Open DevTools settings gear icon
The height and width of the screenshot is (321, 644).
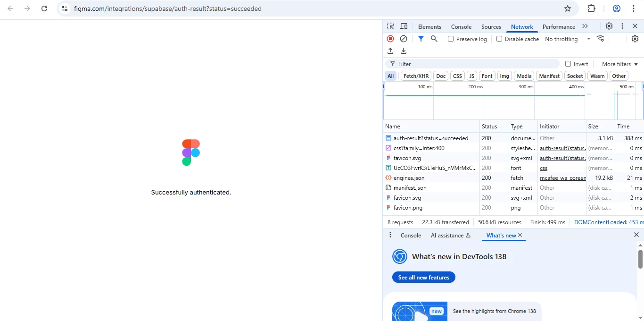[x=609, y=26]
